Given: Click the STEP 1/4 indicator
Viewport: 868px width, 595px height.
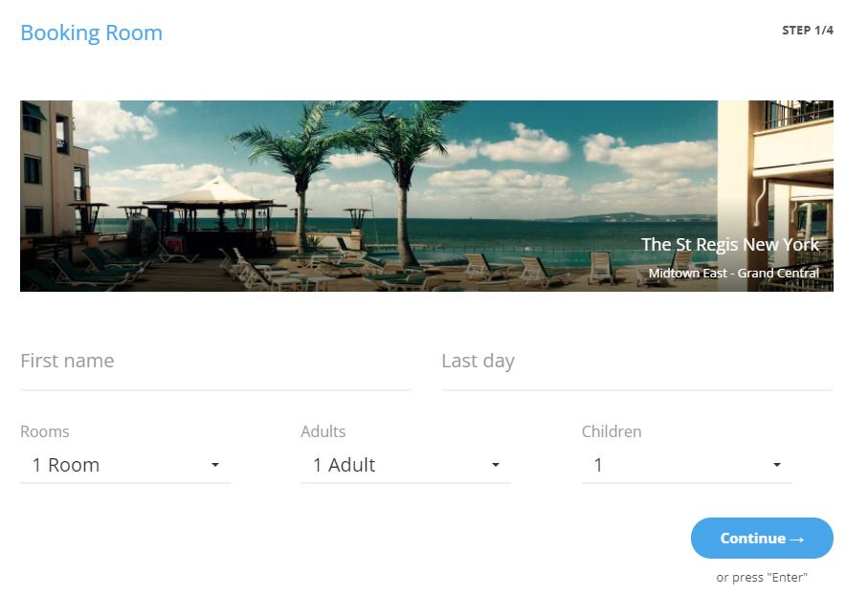Looking at the screenshot, I should (808, 31).
